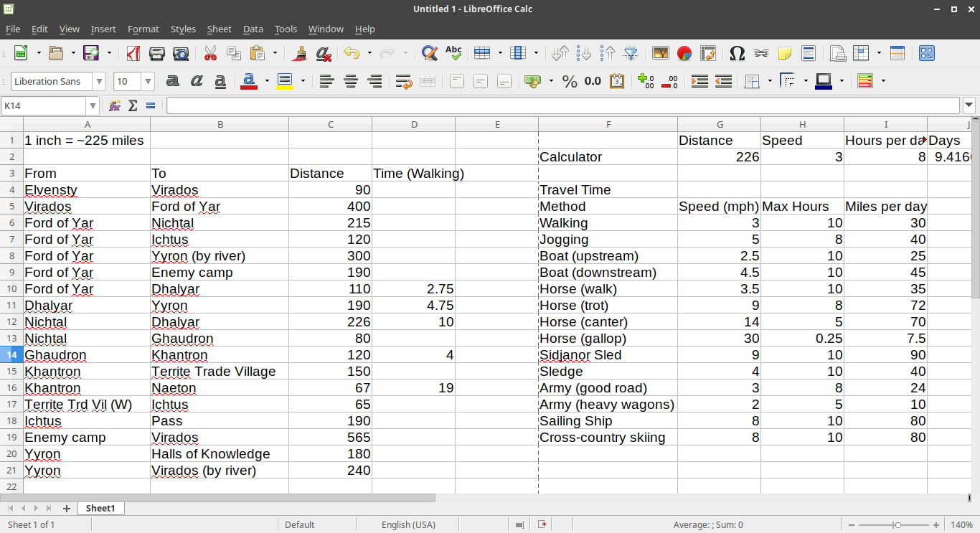Format cells as percent
980x533 pixels.
[570, 81]
